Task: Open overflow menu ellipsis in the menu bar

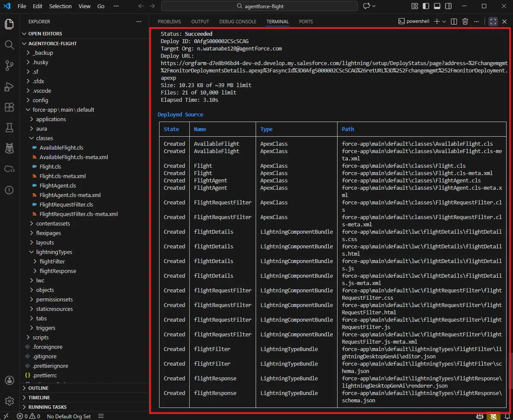Action: [116, 6]
